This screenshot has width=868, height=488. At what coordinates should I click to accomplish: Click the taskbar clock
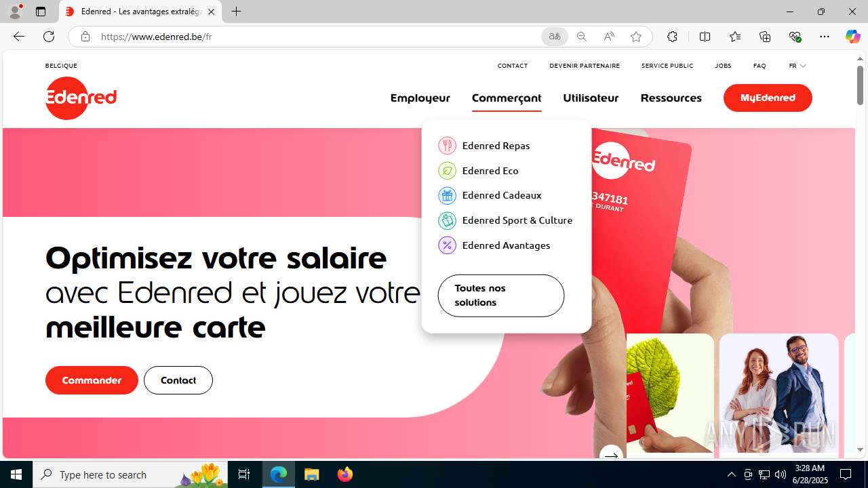(810, 474)
